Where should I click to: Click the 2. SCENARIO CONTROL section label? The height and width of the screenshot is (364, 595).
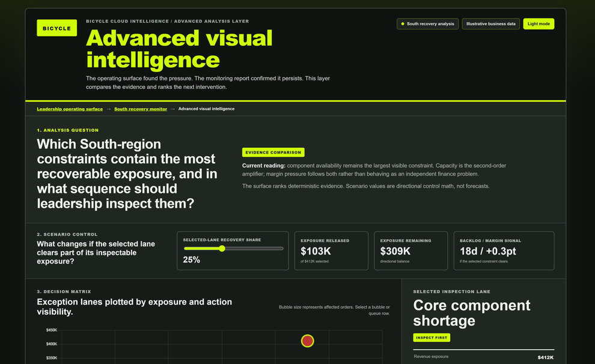[x=67, y=234]
